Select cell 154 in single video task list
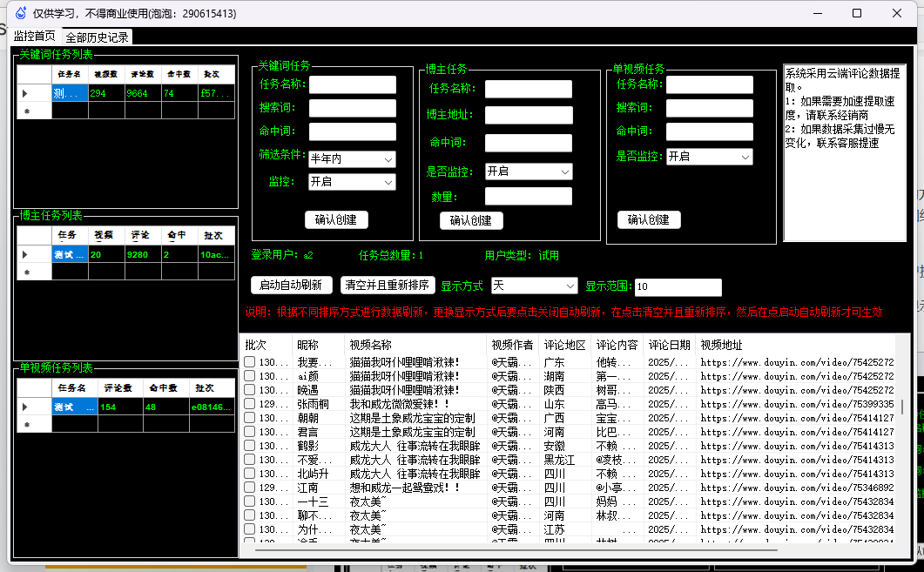 121,407
